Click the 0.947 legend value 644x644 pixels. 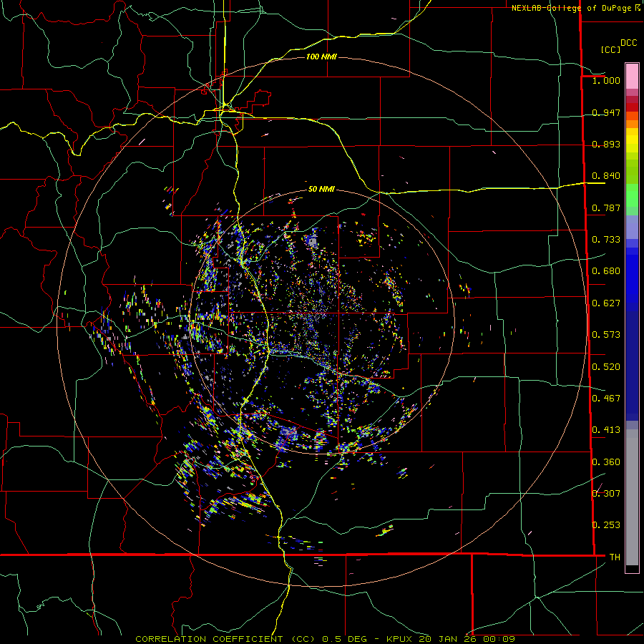606,112
